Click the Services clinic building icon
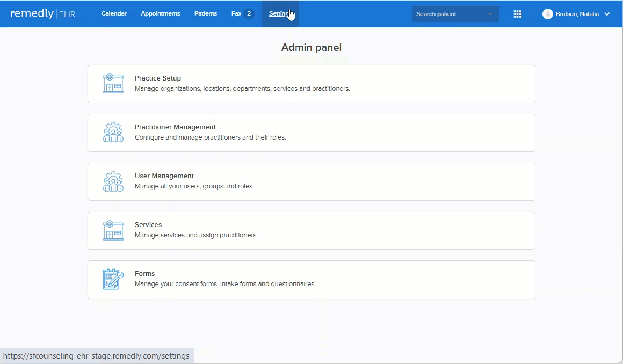The height and width of the screenshot is (364, 623). [x=113, y=230]
